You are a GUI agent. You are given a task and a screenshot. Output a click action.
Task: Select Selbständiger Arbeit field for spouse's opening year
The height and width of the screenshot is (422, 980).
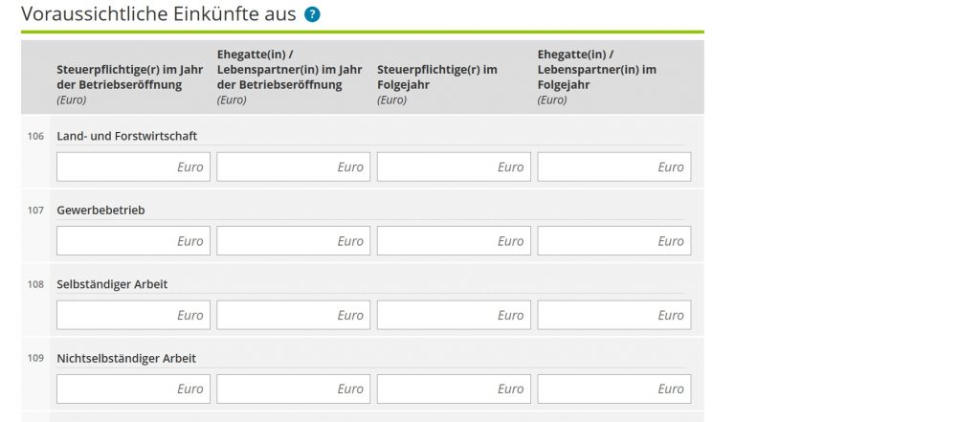pos(293,315)
